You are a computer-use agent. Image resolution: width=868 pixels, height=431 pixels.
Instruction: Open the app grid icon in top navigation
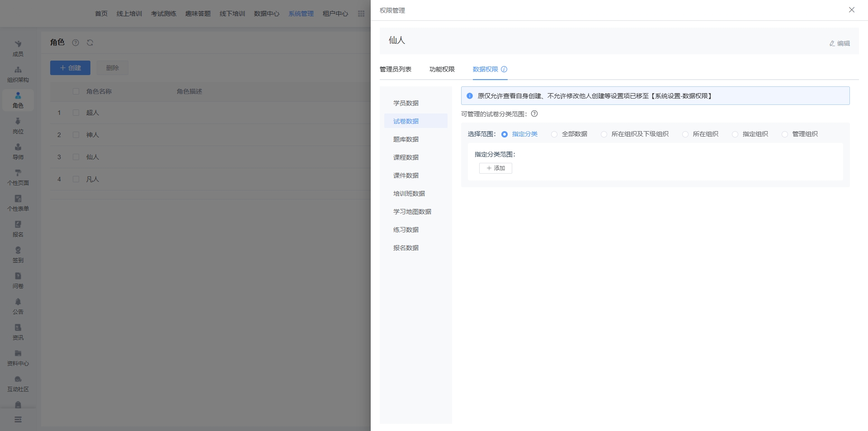pos(361,14)
